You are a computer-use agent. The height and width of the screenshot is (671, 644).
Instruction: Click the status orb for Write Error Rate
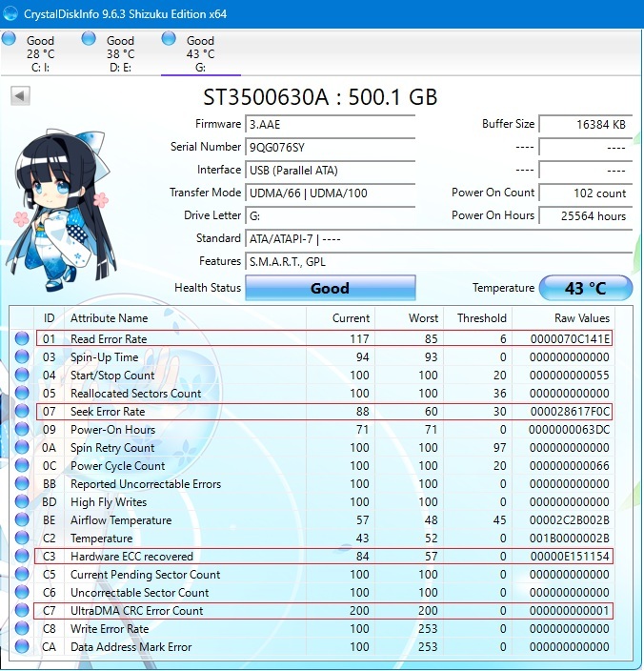22,628
